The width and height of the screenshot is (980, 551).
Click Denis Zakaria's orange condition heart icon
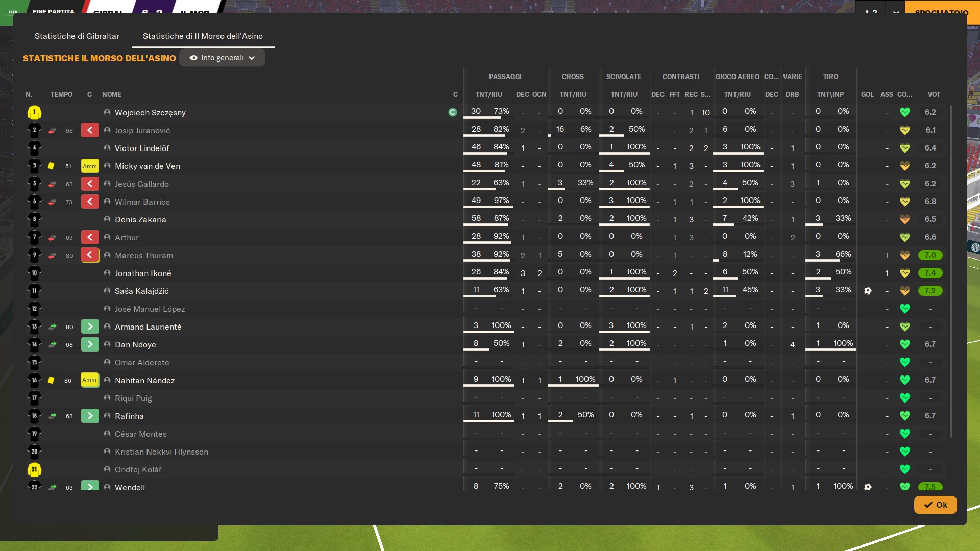pos(904,219)
